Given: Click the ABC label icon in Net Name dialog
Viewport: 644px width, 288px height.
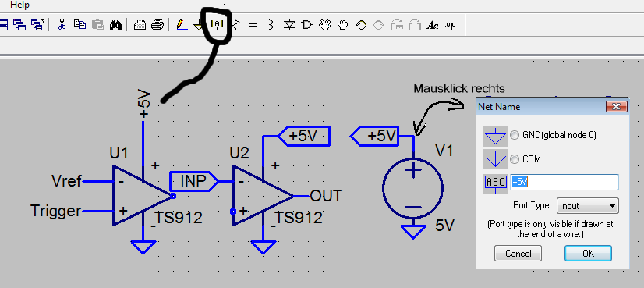Looking at the screenshot, I should click(496, 183).
